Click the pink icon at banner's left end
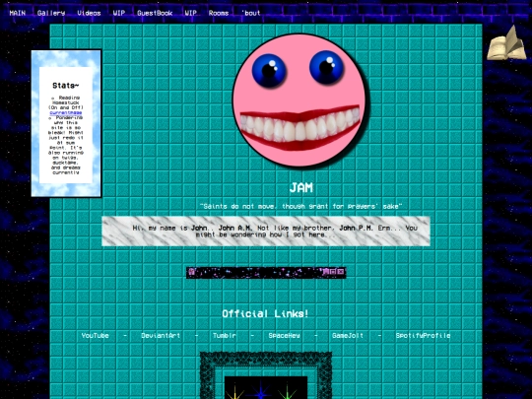Image resolution: width=532 pixels, height=399 pixels. [192, 272]
